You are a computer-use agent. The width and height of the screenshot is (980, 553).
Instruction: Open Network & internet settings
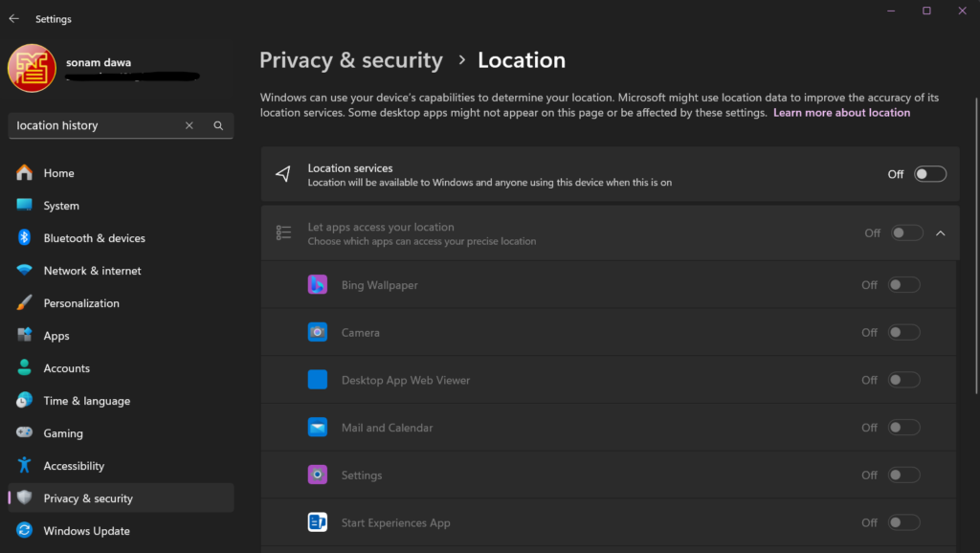92,271
